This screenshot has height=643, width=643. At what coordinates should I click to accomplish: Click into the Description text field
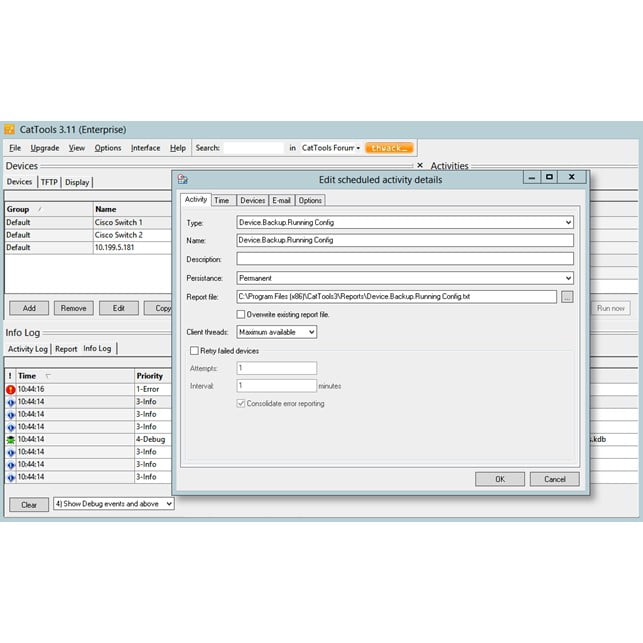405,259
